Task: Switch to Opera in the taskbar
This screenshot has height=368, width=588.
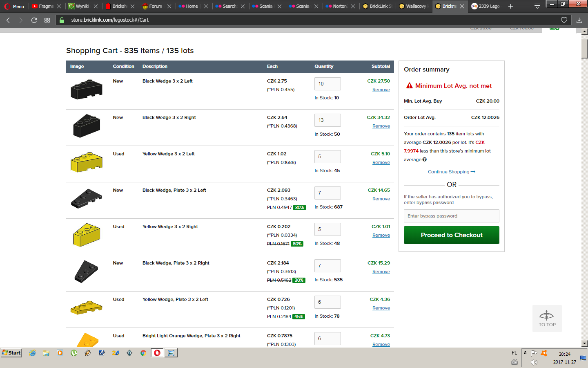Action: click(157, 353)
